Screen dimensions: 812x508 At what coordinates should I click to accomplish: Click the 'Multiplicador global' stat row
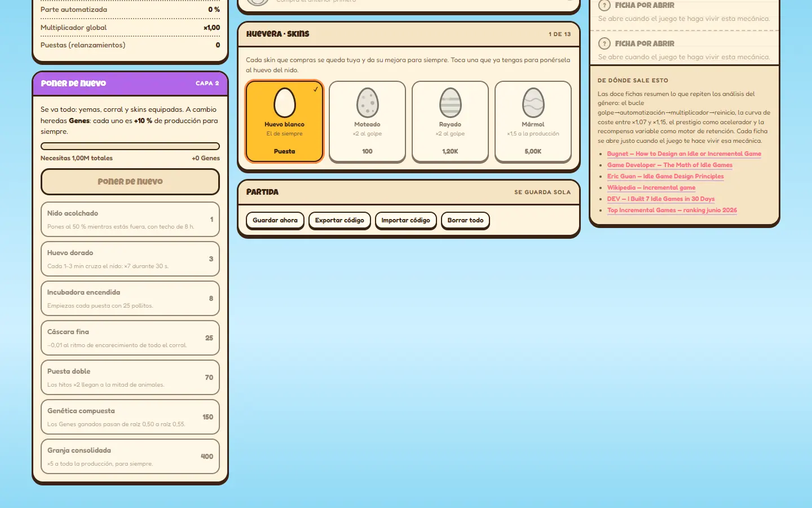(130, 28)
